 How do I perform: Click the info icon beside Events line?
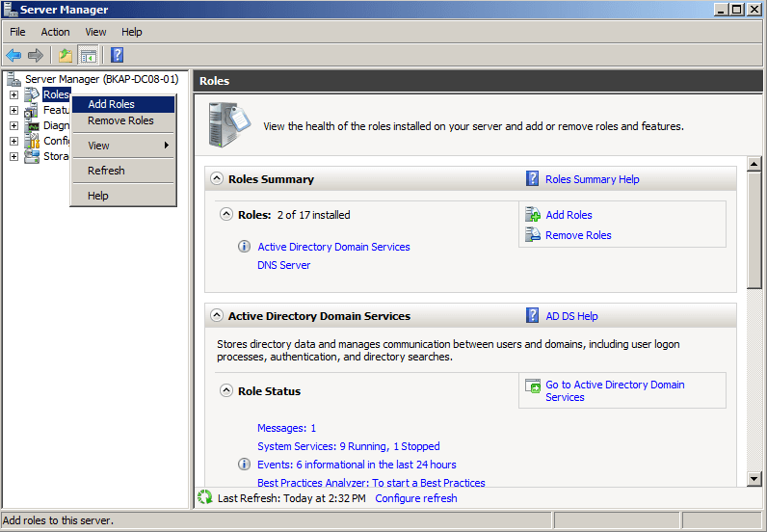[x=244, y=464]
